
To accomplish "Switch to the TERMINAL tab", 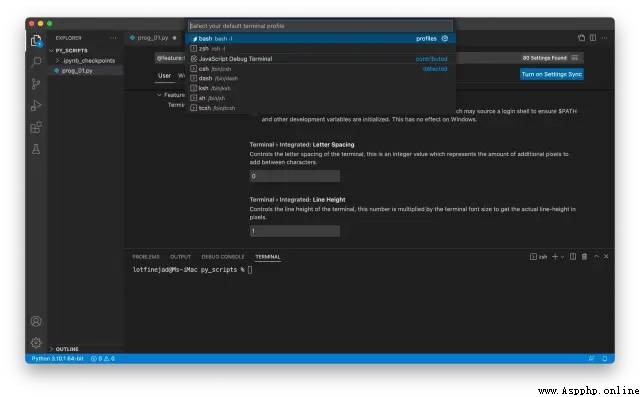I will 268,257.
